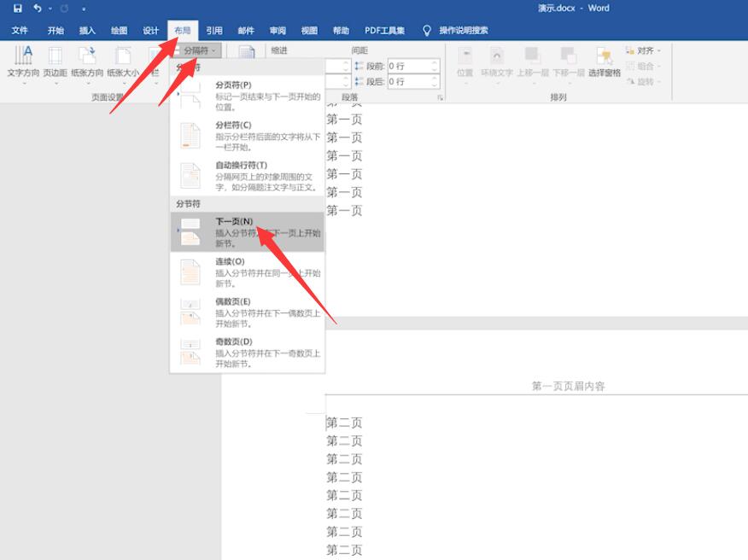Click the 组合 group button
748x560 pixels.
[644, 67]
